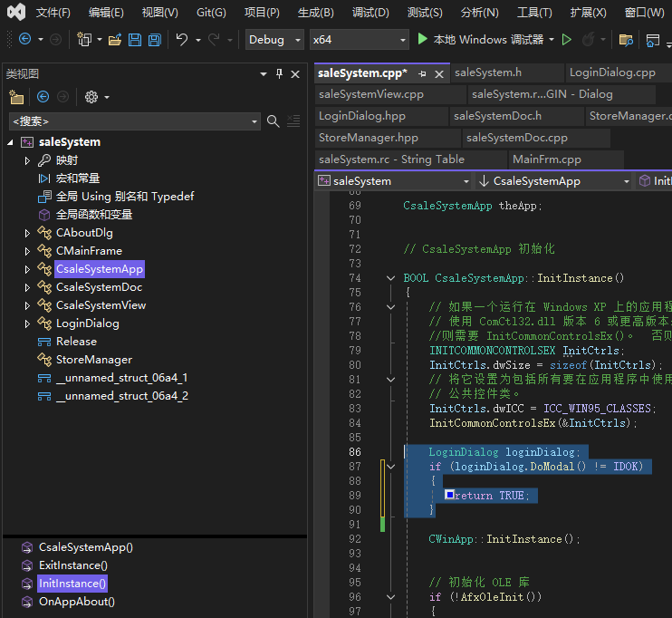The height and width of the screenshot is (618, 672).
Task: Start the 本地 Windows 调试器
Action: coord(480,40)
